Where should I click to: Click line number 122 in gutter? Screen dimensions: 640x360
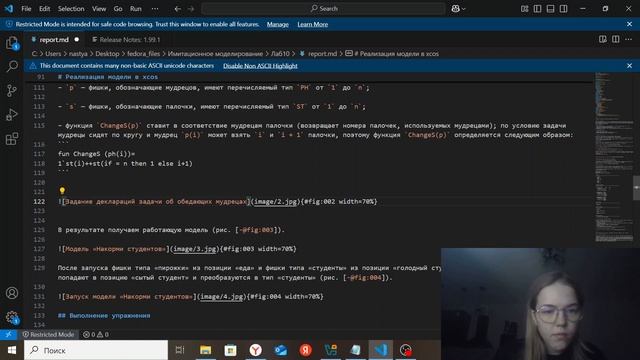pyautogui.click(x=39, y=201)
